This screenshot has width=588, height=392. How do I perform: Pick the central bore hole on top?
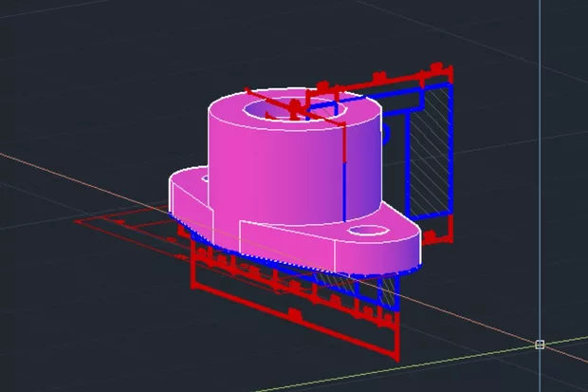pyautogui.click(x=296, y=107)
